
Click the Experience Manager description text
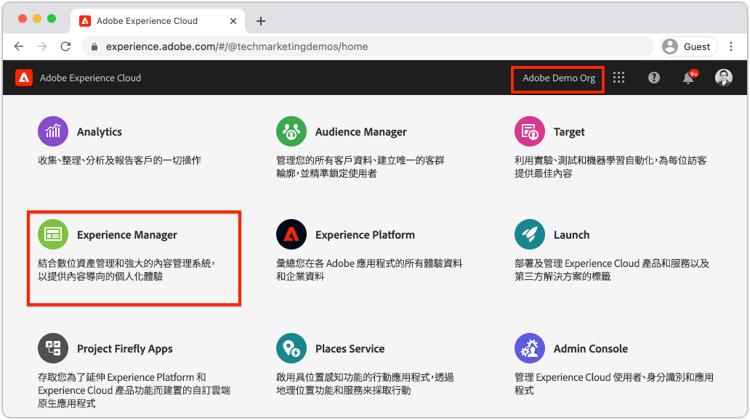click(x=127, y=270)
